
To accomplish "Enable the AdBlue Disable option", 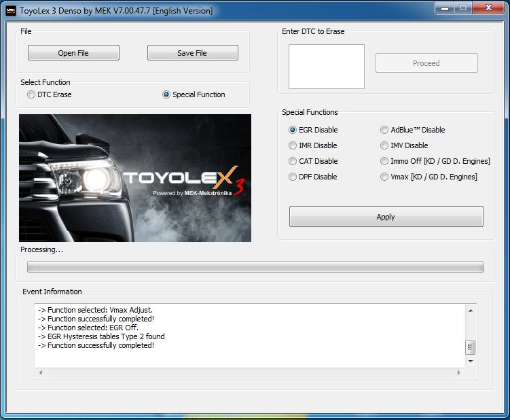I will point(384,130).
